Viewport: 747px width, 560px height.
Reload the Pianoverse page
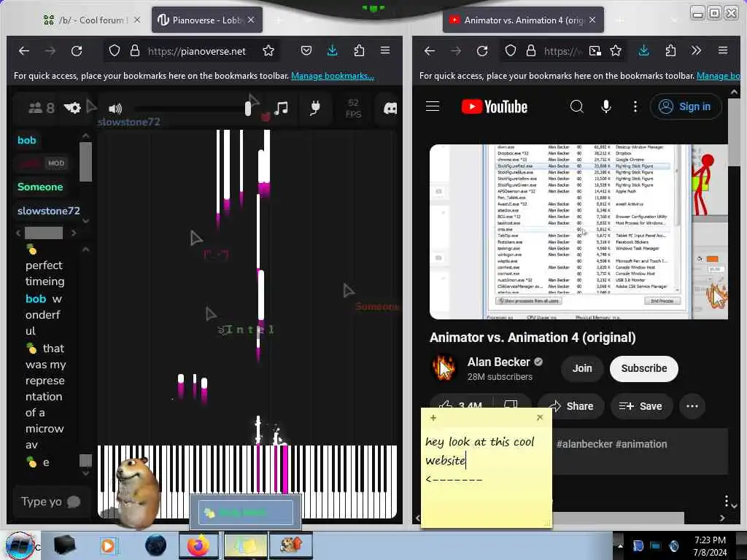77,50
